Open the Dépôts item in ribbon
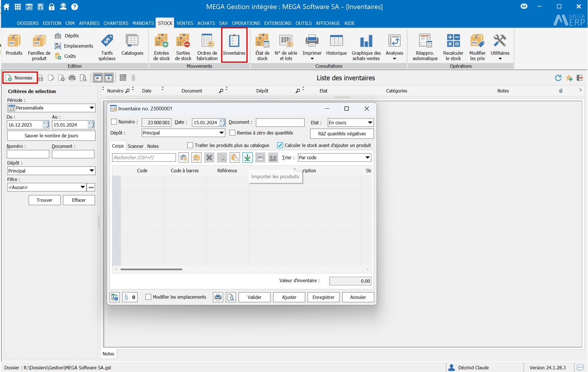 67,36
